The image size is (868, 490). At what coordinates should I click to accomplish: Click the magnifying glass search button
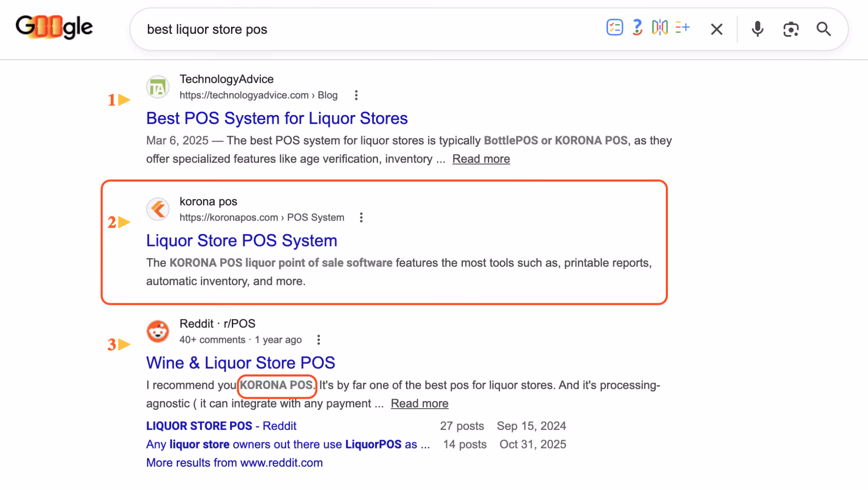pyautogui.click(x=823, y=29)
